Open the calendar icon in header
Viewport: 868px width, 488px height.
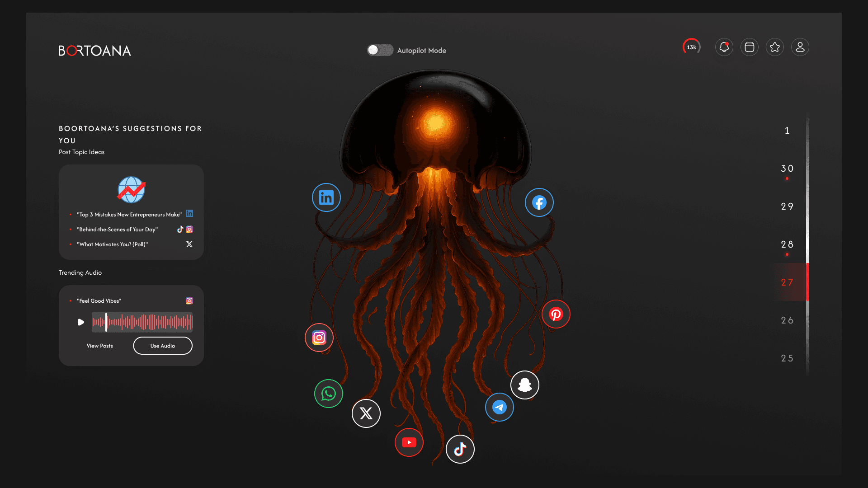749,47
